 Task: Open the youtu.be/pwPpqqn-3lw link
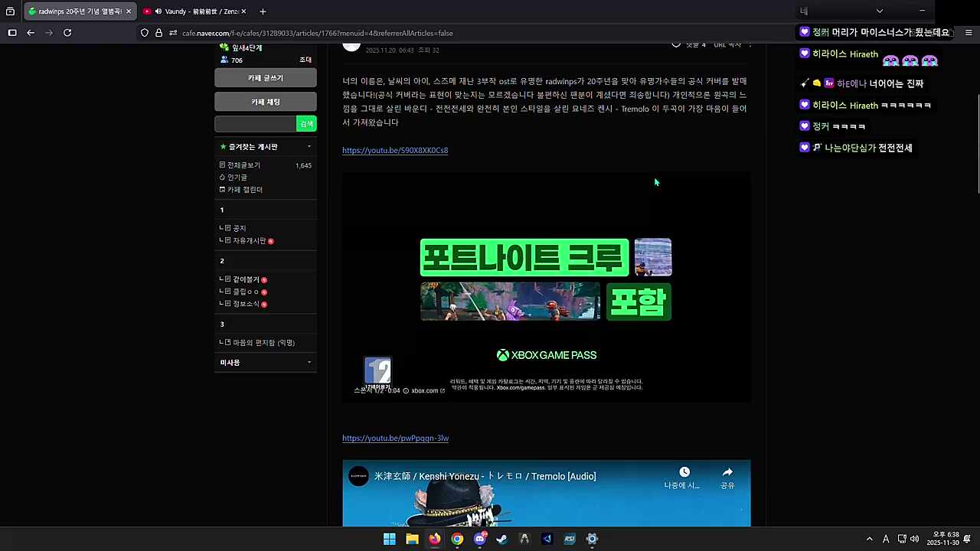tap(395, 438)
